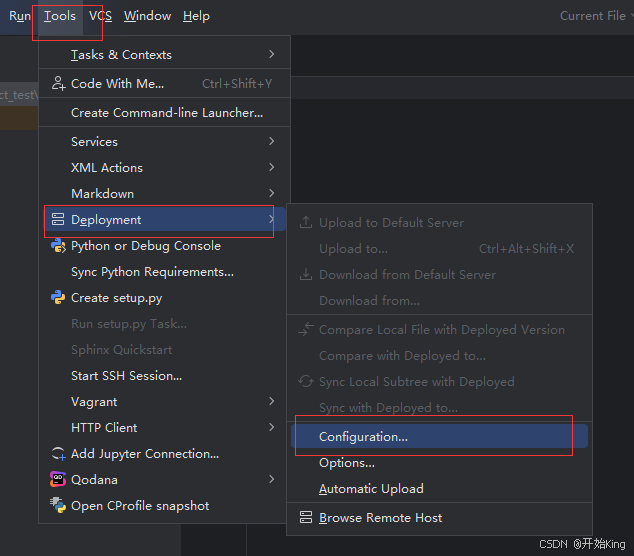Expand the Markdown submenu arrow

(x=272, y=193)
